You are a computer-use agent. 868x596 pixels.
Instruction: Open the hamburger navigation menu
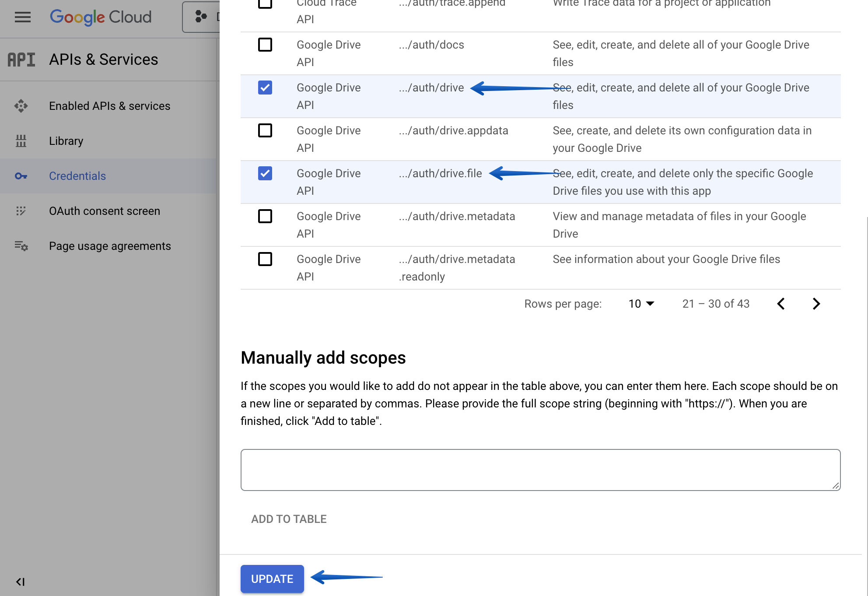pos(23,17)
